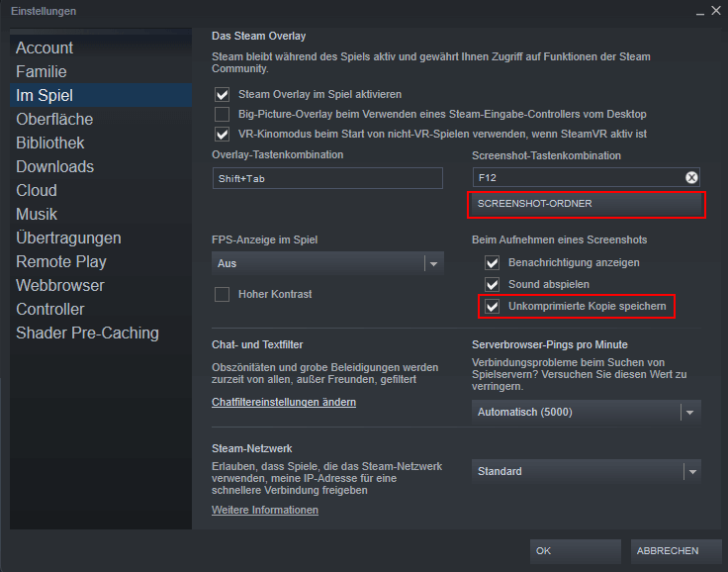728x572 pixels.
Task: Open the Steam-Netzwerk Standard dropdown
Action: pos(587,472)
